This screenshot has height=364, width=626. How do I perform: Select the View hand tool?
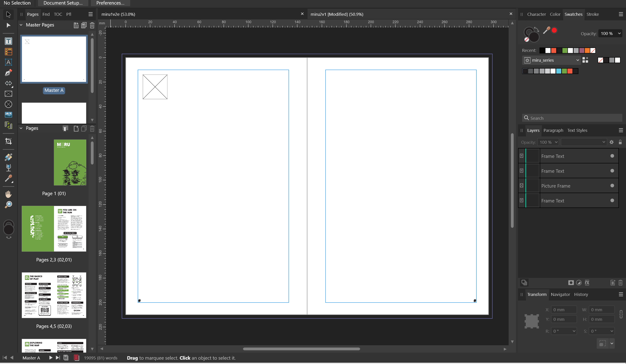[x=8, y=194]
